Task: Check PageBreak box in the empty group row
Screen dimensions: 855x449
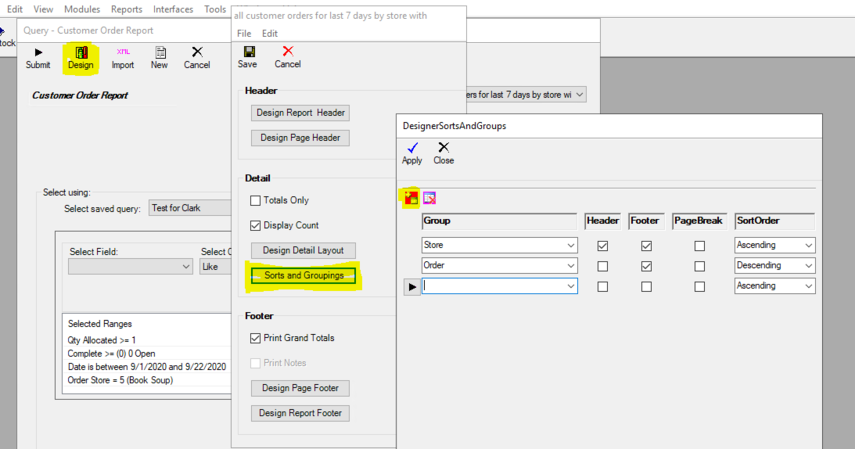Action: pos(700,286)
